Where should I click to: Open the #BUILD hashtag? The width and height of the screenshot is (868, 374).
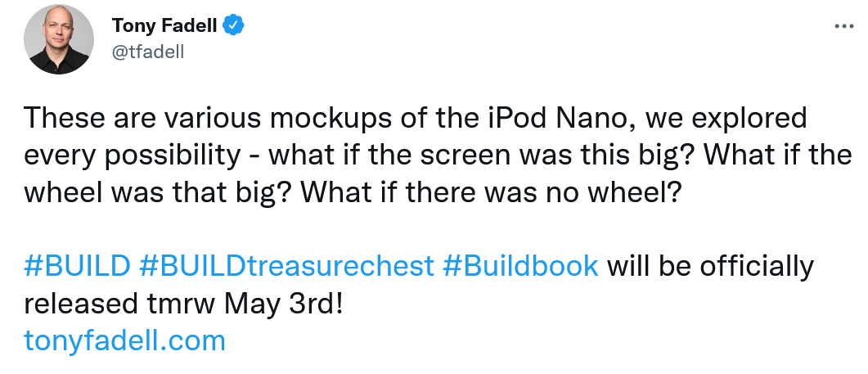78,266
